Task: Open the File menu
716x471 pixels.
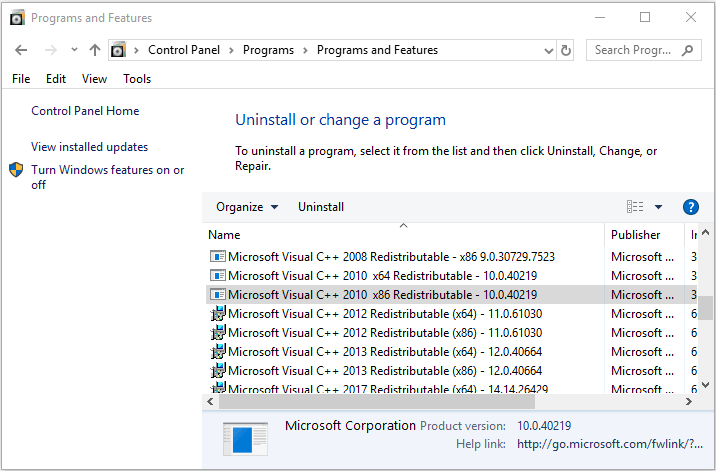Action: (x=21, y=79)
